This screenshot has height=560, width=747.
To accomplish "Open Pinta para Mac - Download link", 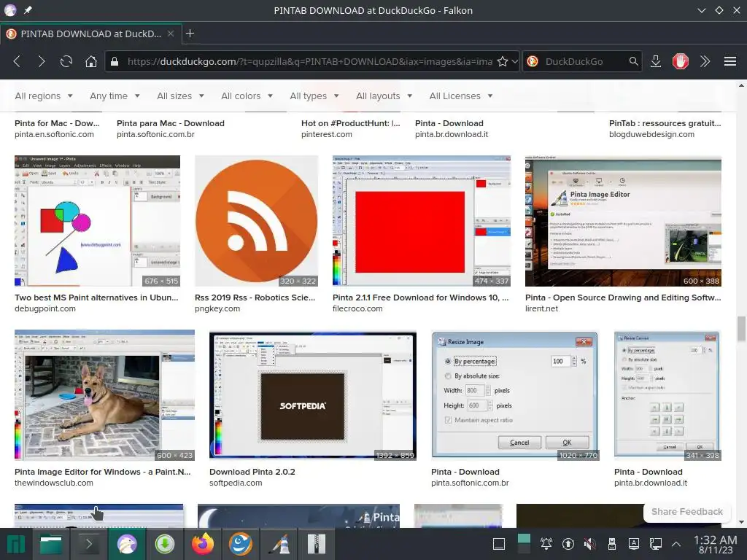I will [171, 123].
